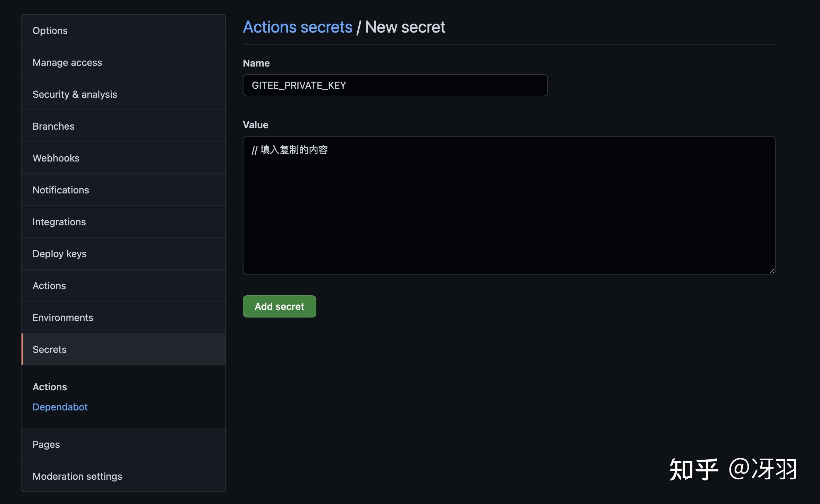Go to Security & analysis settings
The height and width of the screenshot is (504, 820).
pyautogui.click(x=75, y=94)
